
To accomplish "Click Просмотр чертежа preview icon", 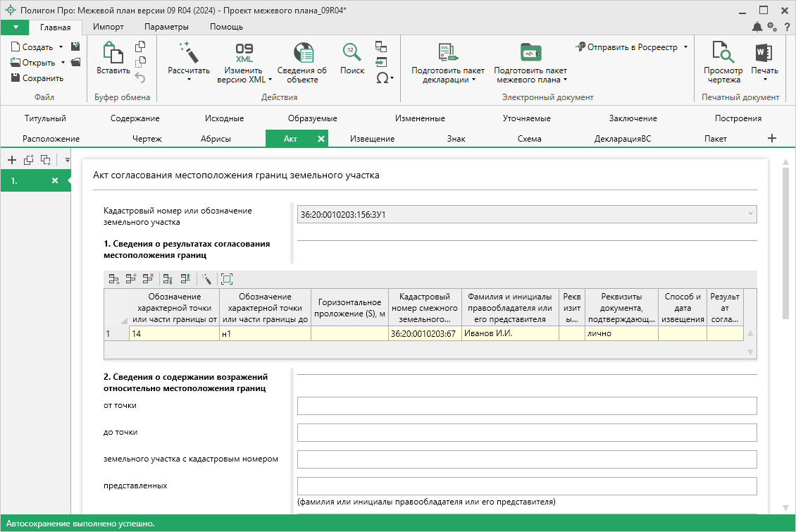I will (x=723, y=53).
